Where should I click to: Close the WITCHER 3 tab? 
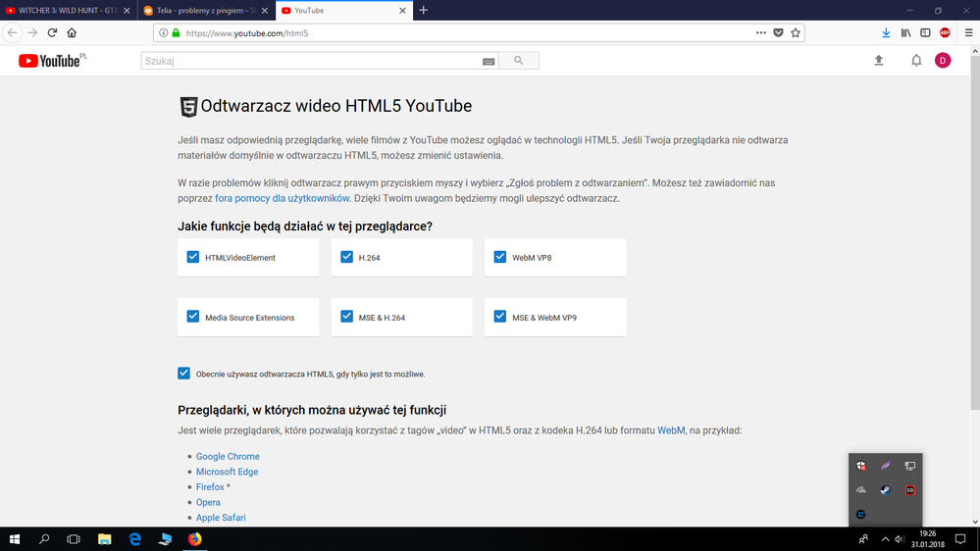127,11
